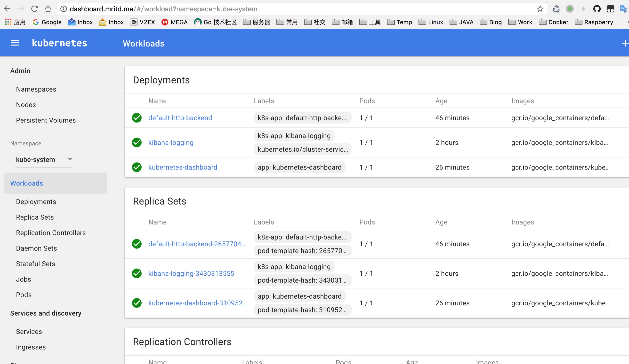Click the green status icon beside kibana-logging
629x364 pixels.
[x=137, y=143]
